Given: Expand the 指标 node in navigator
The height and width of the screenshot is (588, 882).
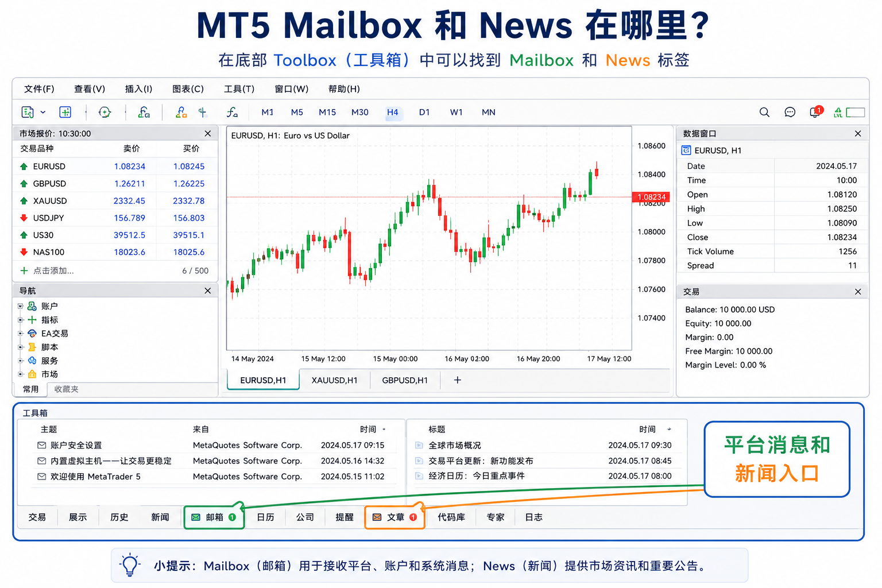Looking at the screenshot, I should pyautogui.click(x=20, y=320).
